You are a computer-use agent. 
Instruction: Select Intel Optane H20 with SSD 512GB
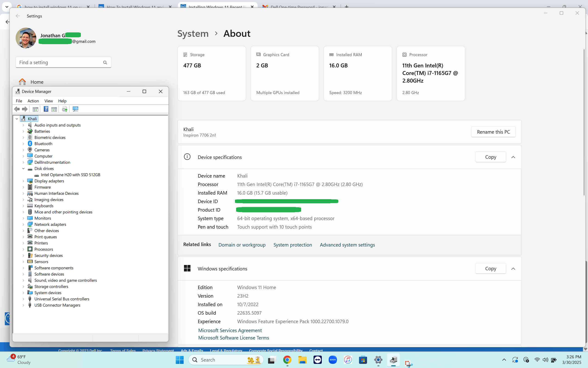click(71, 175)
